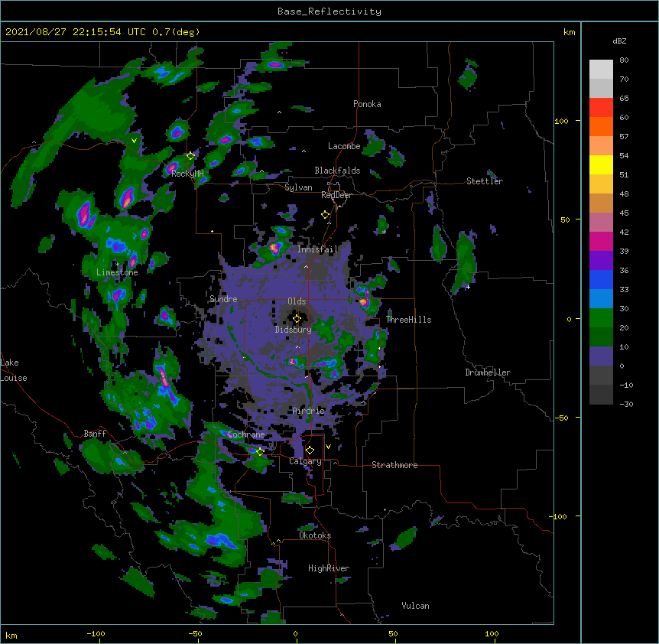Screen dimensions: 659x644
Task: Click the Vulcan town label
Action: click(x=415, y=606)
